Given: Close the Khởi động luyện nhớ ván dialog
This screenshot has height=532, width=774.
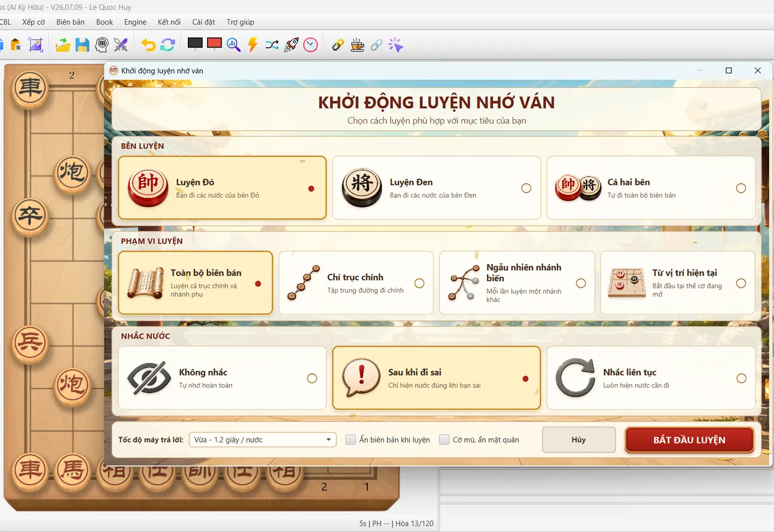Looking at the screenshot, I should (x=757, y=71).
